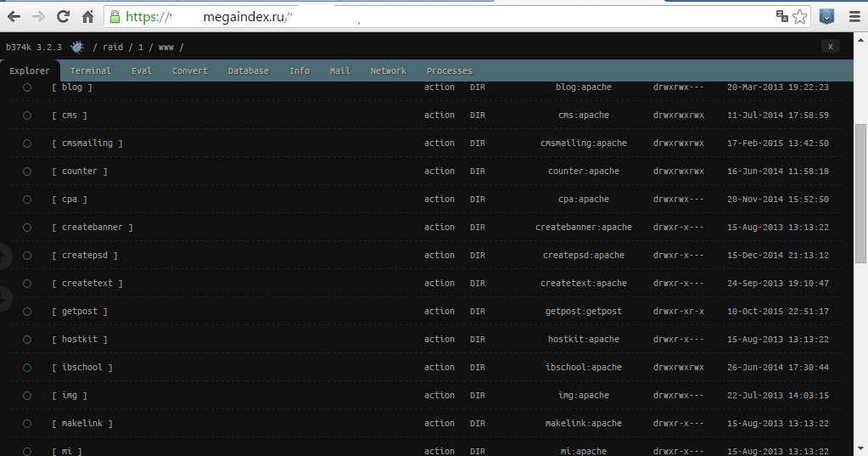Navigate to www in the path

click(166, 47)
